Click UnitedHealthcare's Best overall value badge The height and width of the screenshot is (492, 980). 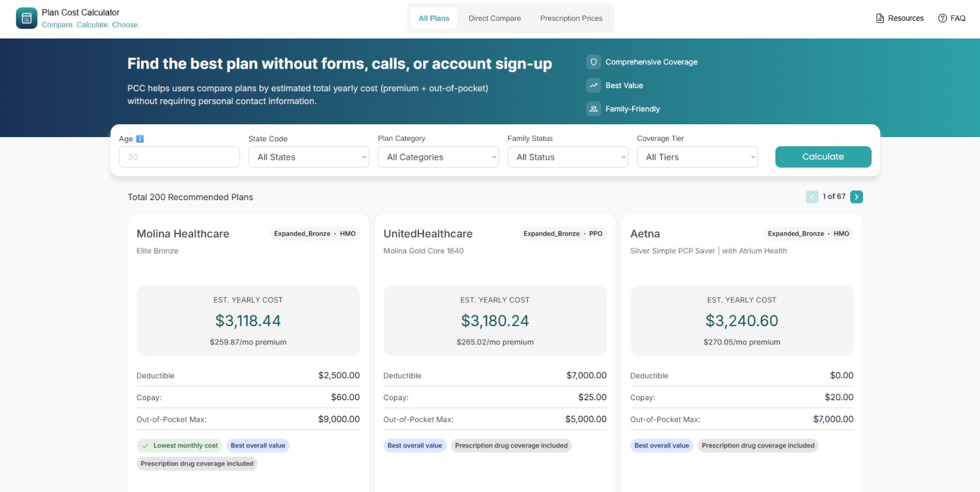pos(415,445)
